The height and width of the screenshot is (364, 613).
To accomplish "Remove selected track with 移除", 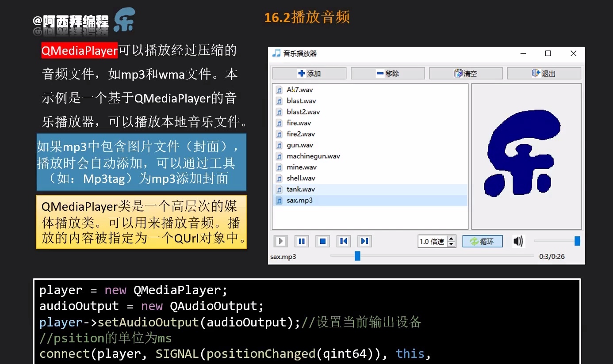I will (x=387, y=73).
